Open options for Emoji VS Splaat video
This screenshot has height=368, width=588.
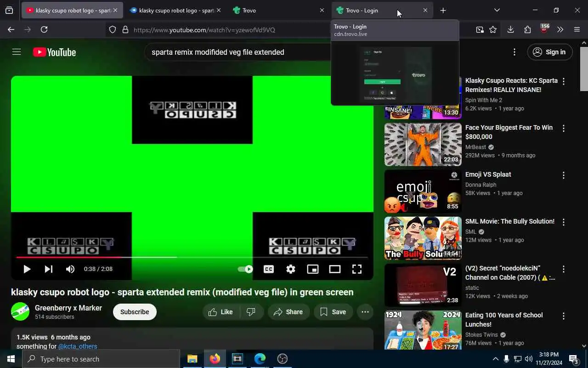564,175
